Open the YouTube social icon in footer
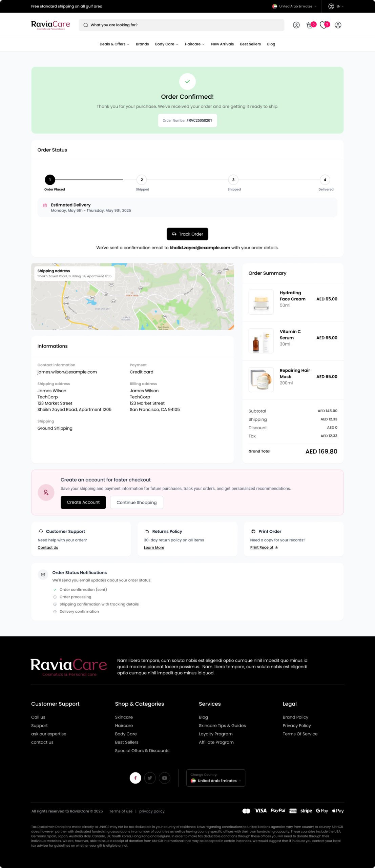Viewport: 375px width, 868px height. click(x=164, y=778)
